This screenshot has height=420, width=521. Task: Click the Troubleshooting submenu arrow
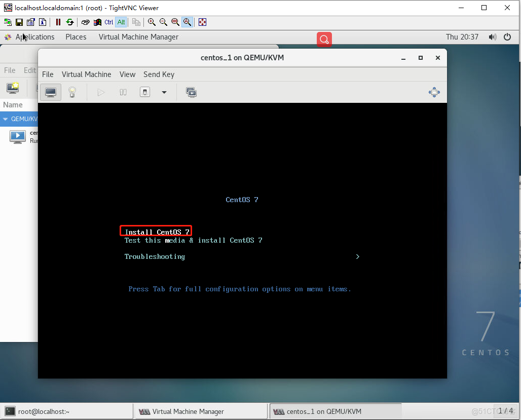click(x=357, y=256)
